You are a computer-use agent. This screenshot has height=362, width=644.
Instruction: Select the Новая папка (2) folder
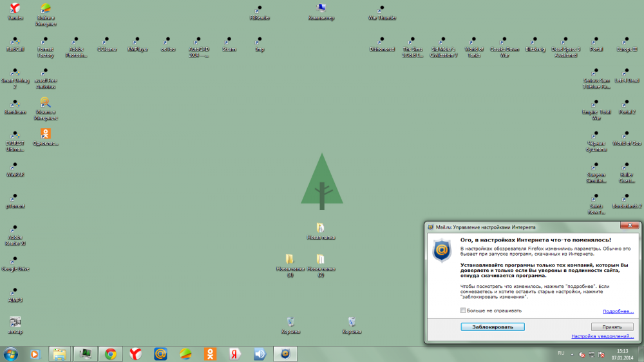[x=321, y=265]
